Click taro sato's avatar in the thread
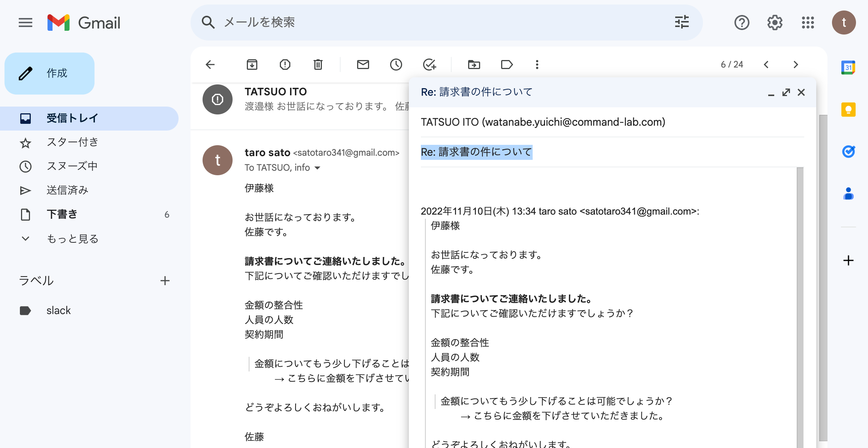The image size is (868, 448). (x=218, y=160)
